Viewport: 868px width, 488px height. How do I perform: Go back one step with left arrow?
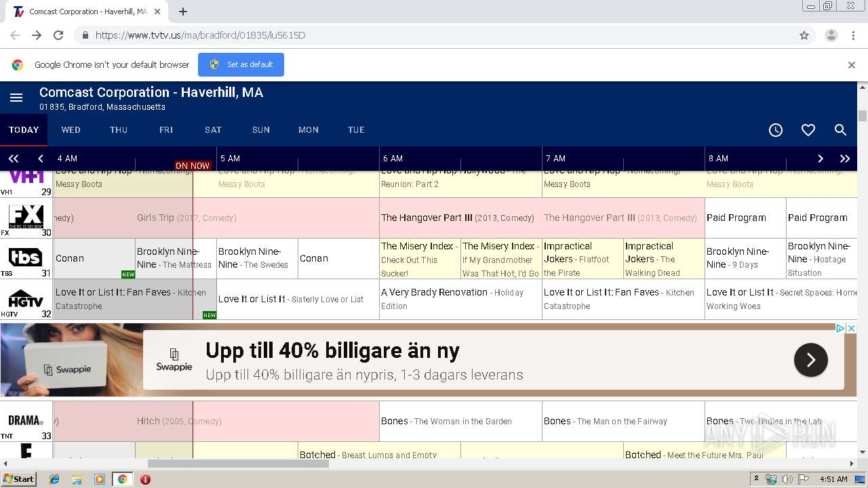[41, 159]
